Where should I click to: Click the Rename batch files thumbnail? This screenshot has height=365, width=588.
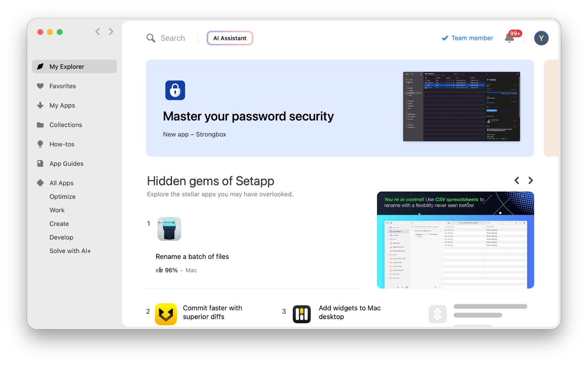(169, 228)
